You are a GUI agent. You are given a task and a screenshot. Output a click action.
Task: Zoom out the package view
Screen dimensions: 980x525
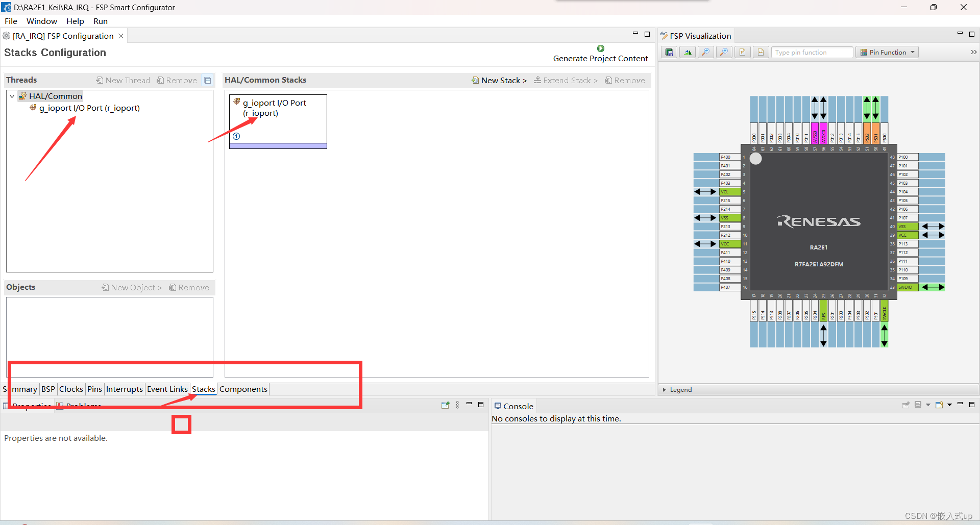click(x=706, y=52)
